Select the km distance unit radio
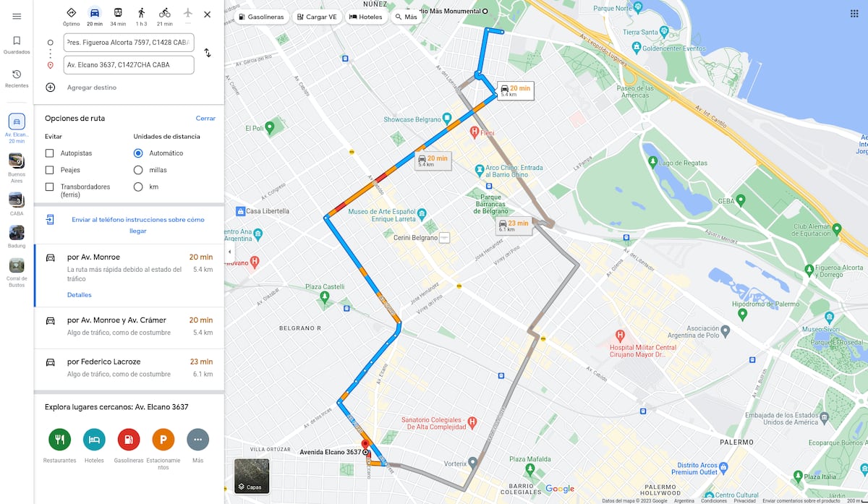Viewport: 868px width, 504px height. [x=138, y=187]
